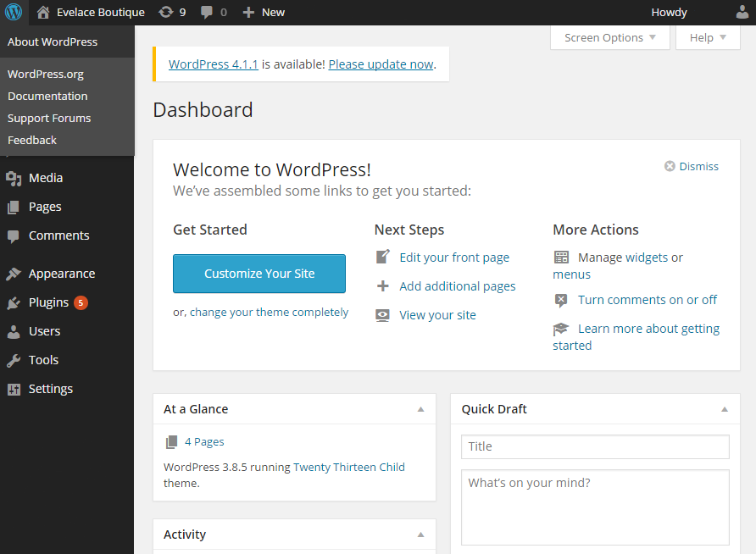756x554 pixels.
Task: Click the Turn comments on/off icon
Action: click(561, 300)
